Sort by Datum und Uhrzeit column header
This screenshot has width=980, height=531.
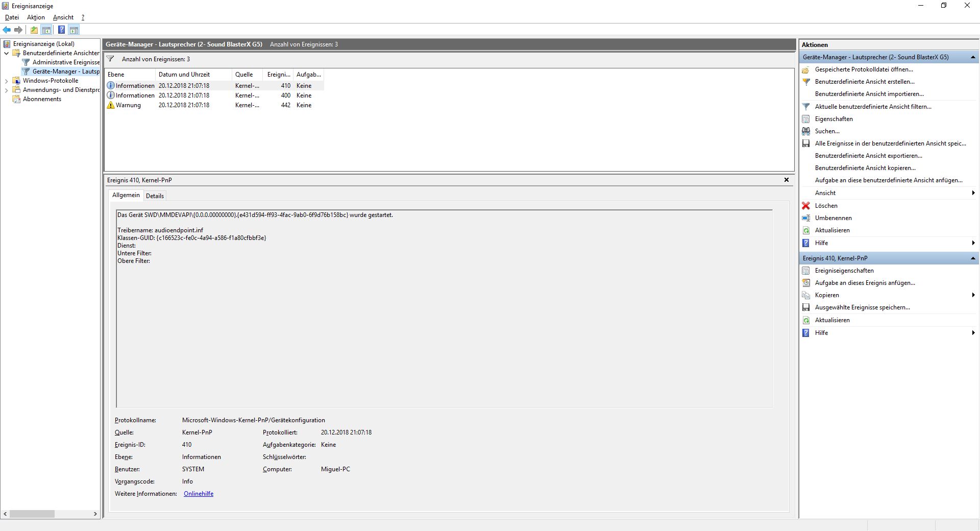(193, 75)
